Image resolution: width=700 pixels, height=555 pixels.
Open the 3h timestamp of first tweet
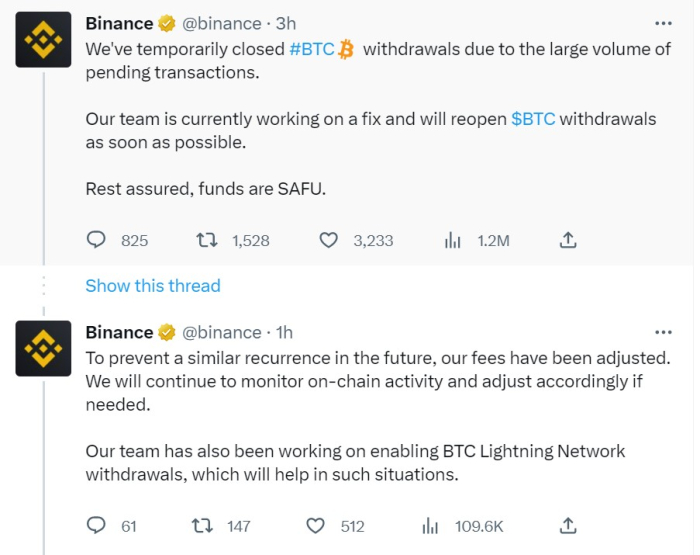[285, 23]
